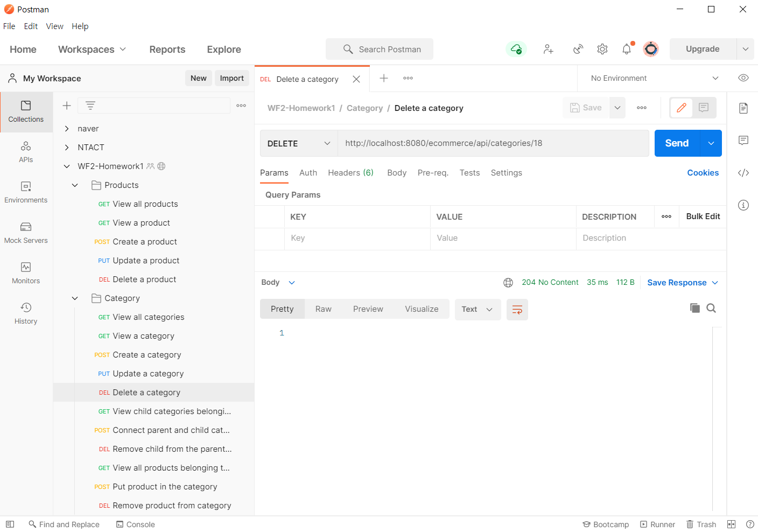Open the Upgrade dropdown arrow
This screenshot has height=532, width=758.
[x=746, y=49]
